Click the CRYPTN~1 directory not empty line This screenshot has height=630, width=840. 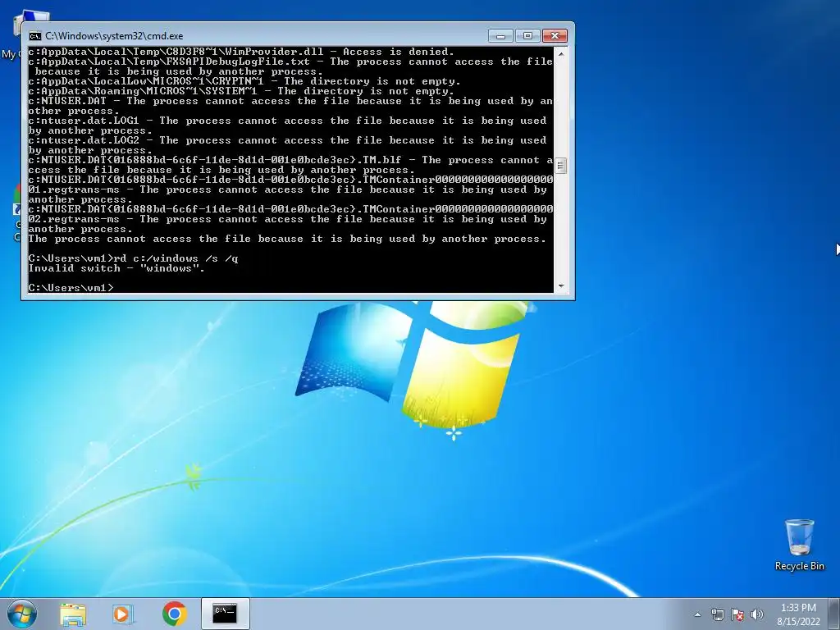click(244, 81)
